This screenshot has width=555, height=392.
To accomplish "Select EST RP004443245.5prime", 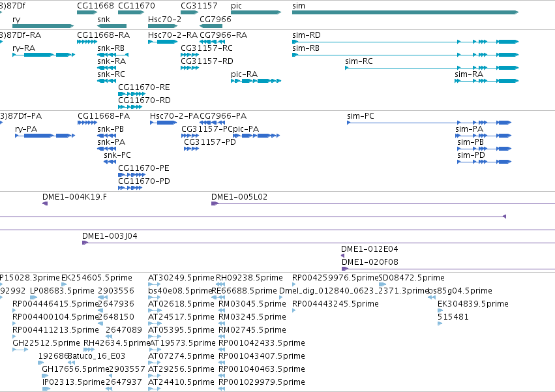I will coord(293,310).
